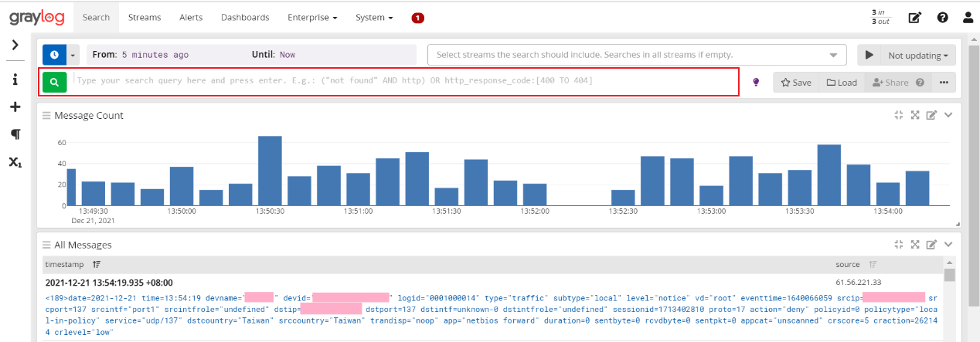Save the current search
This screenshot has height=342, width=980.
[796, 82]
